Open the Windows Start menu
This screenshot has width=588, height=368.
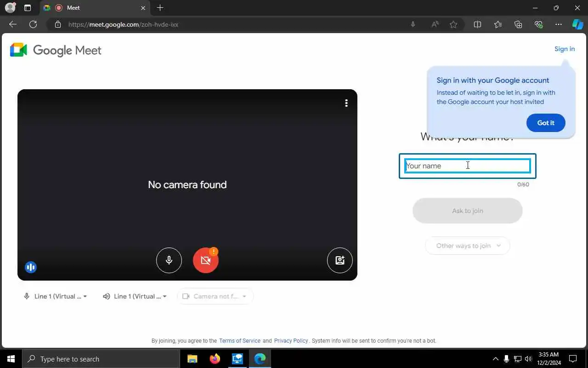(x=11, y=359)
